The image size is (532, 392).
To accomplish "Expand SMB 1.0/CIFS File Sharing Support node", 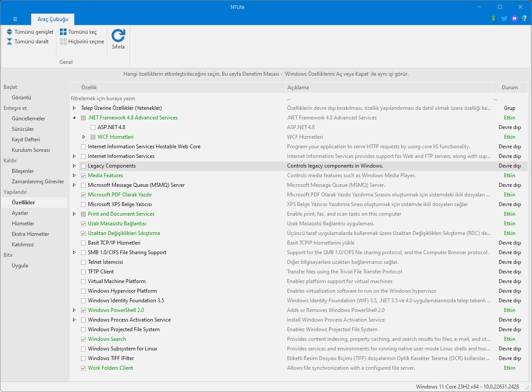I will click(x=74, y=252).
